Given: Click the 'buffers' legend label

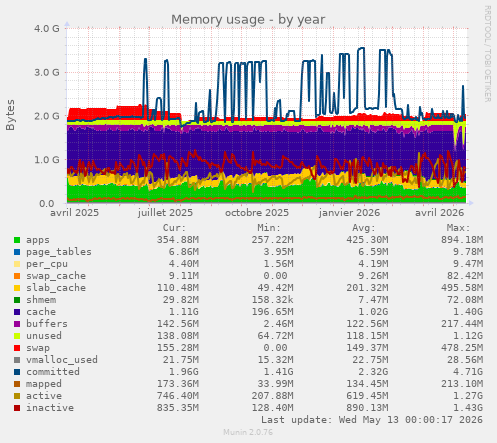Looking at the screenshot, I should point(47,324).
